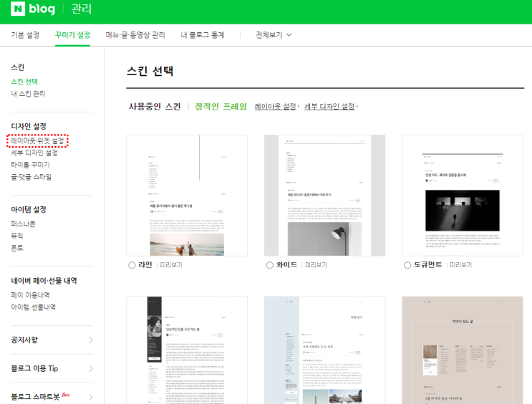This screenshot has width=532, height=404.
Task: Open 뮤직 item settings
Action: 17,236
